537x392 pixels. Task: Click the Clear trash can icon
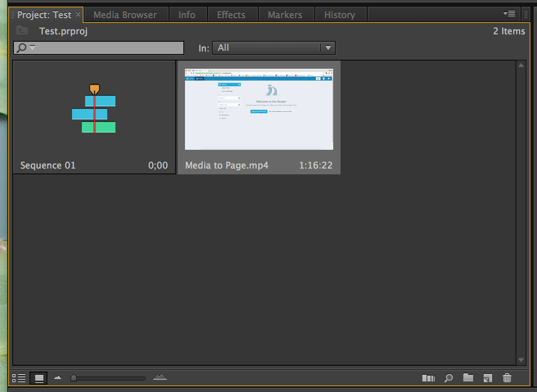pyautogui.click(x=507, y=378)
